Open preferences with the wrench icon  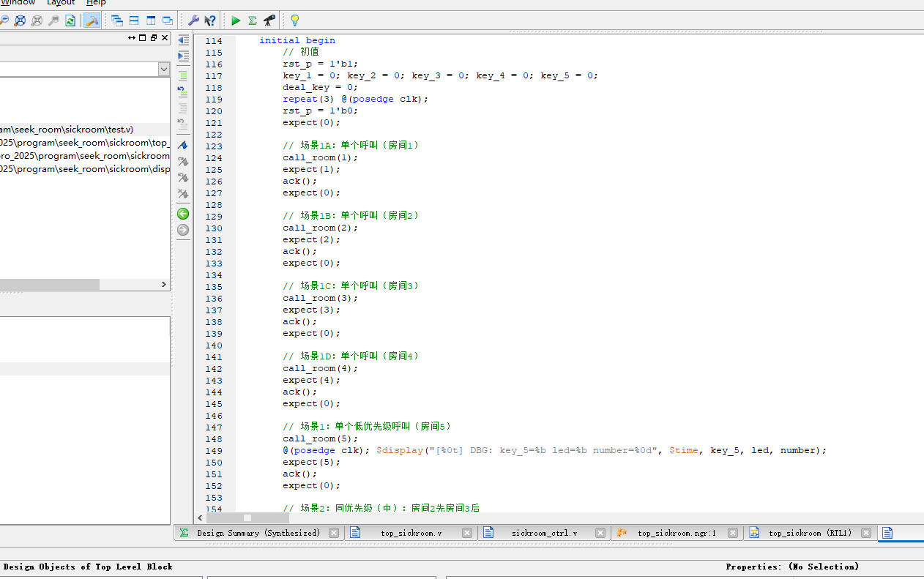click(193, 20)
